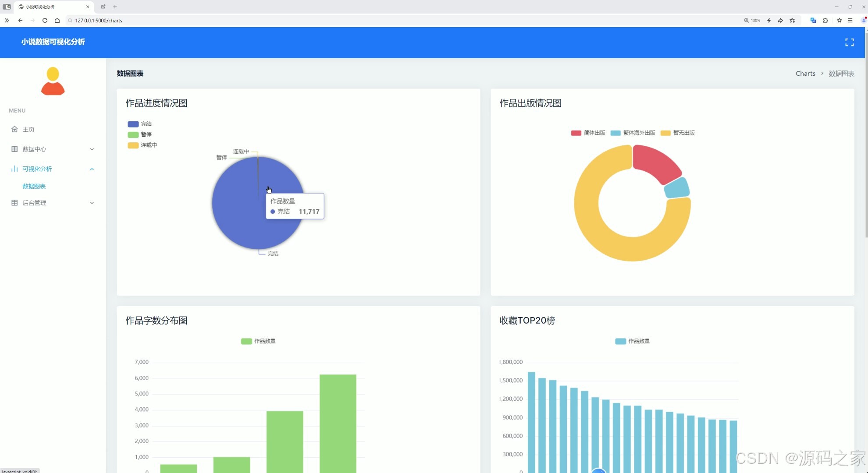Collapse the 可视化分析 menu chevron
Image resolution: width=868 pixels, height=473 pixels.
(92, 169)
